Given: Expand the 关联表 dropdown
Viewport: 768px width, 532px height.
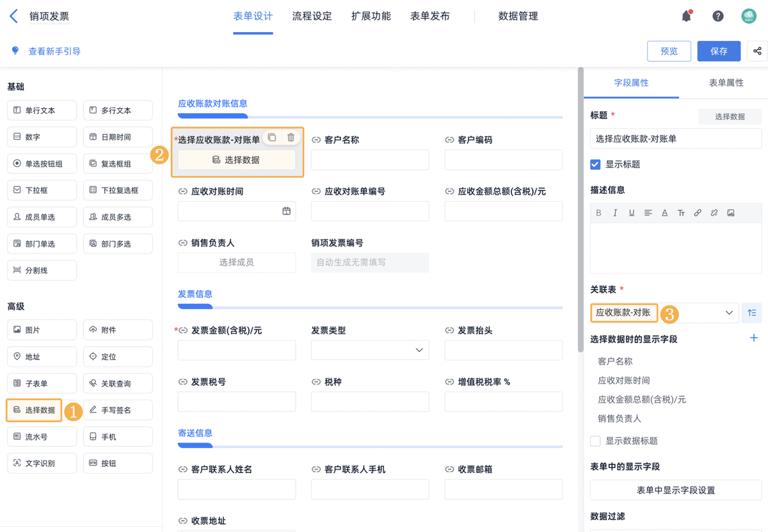Looking at the screenshot, I should coord(728,312).
